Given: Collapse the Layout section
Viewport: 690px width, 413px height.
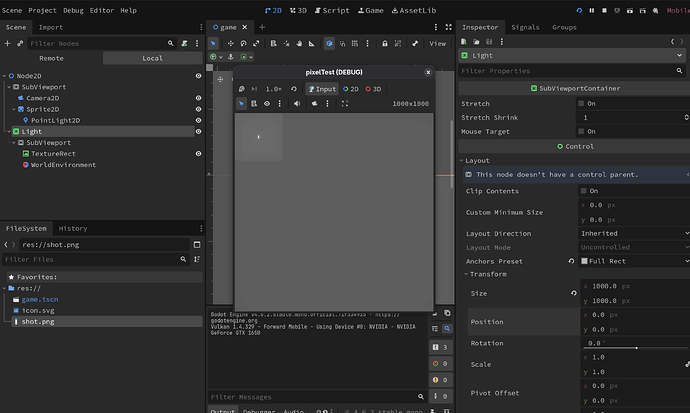Looking at the screenshot, I should click(x=462, y=161).
